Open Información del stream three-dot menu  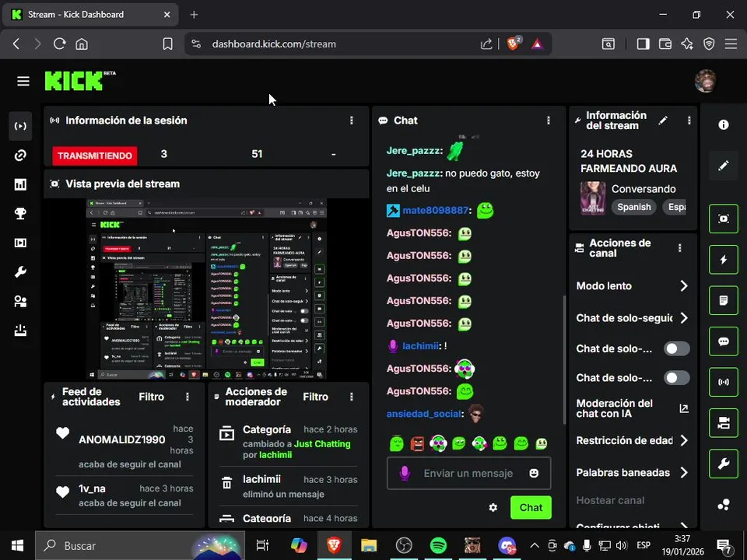tap(689, 121)
